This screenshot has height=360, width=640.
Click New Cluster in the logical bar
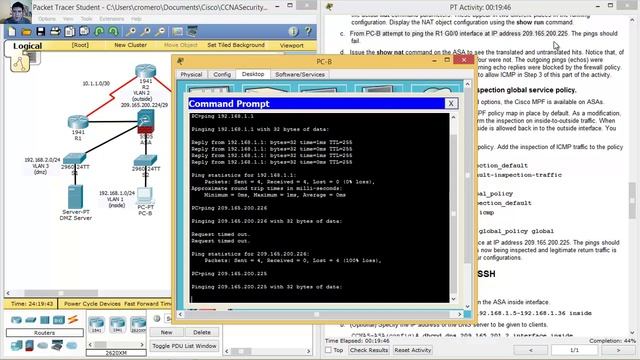[x=131, y=45]
